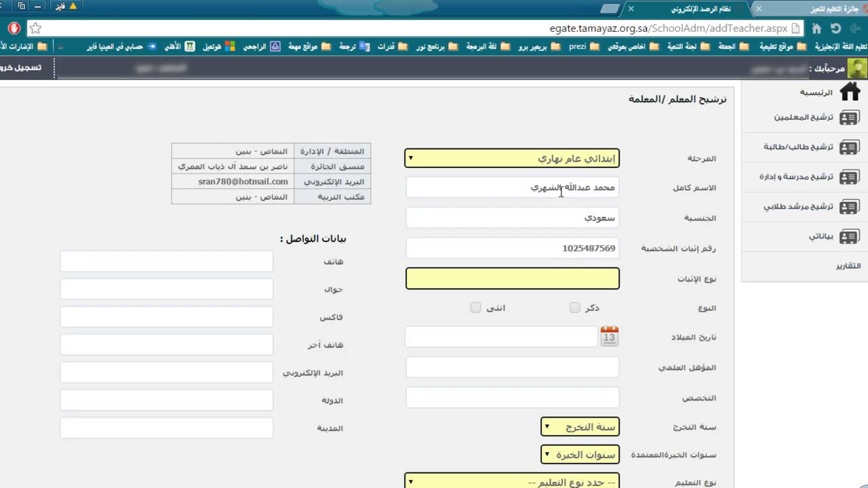Image resolution: width=868 pixels, height=488 pixels.
Task: Open the prezi bookmark folder
Action: click(584, 47)
